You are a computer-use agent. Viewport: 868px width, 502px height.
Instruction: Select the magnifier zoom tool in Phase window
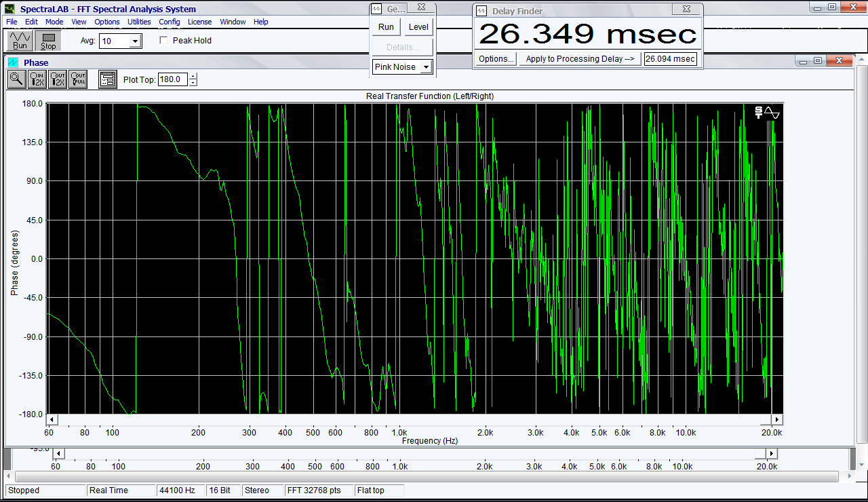click(17, 79)
